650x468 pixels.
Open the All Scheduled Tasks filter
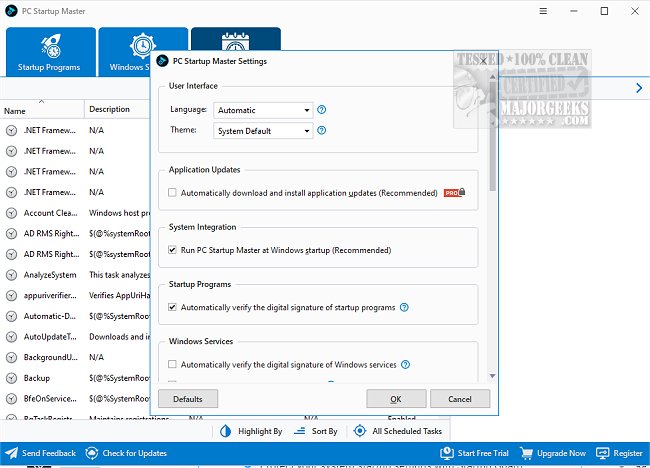click(407, 431)
